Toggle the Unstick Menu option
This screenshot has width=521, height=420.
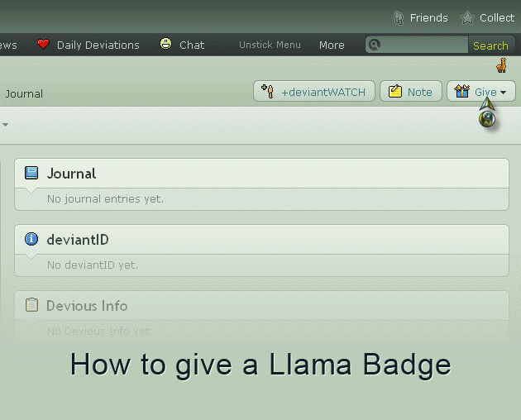(270, 45)
